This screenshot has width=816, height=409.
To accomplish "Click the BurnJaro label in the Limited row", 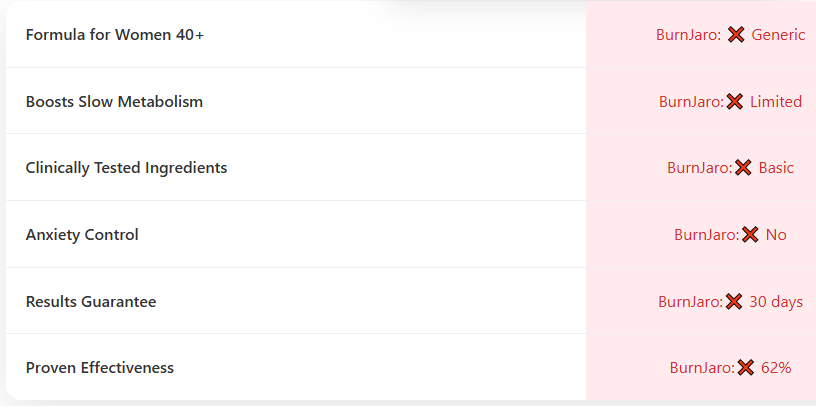I will pos(691,102).
